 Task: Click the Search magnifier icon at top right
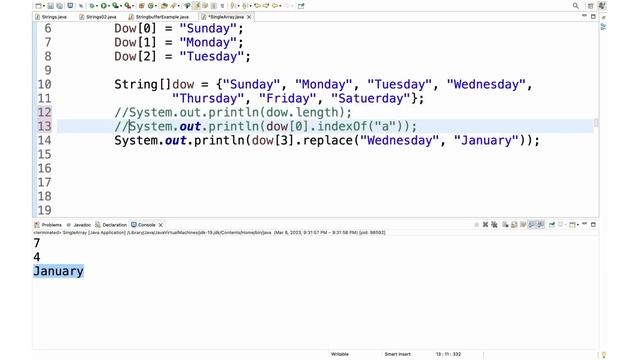tap(576, 6)
